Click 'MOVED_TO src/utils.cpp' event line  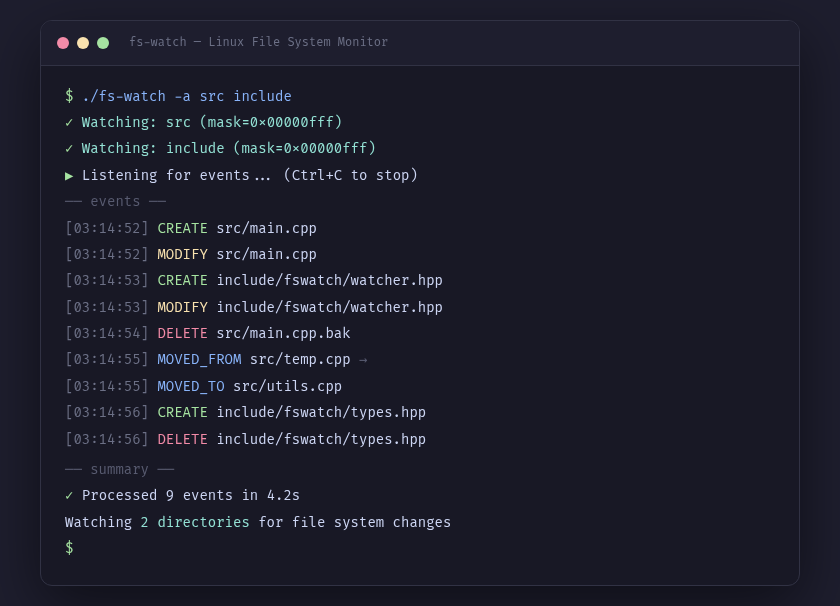click(204, 386)
